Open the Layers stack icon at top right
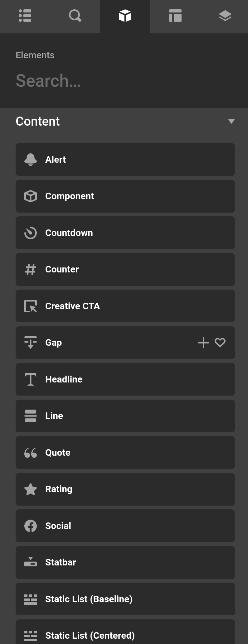This screenshot has height=644, width=248. (x=225, y=17)
